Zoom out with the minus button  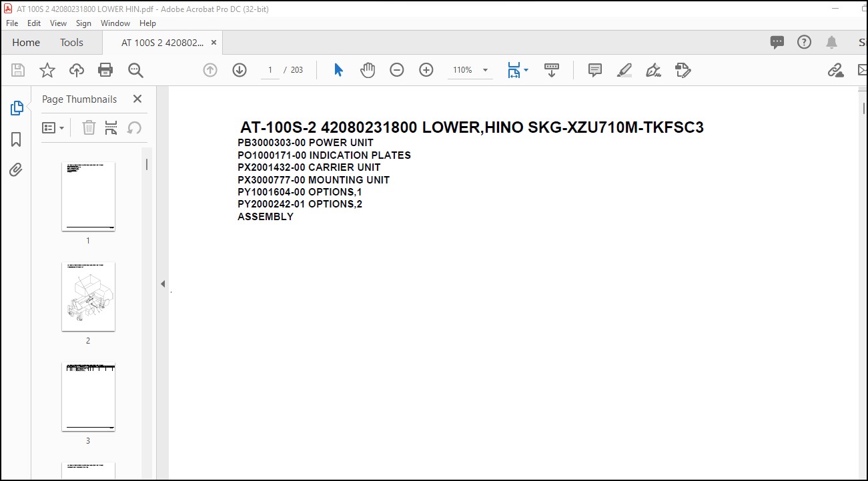pos(397,70)
